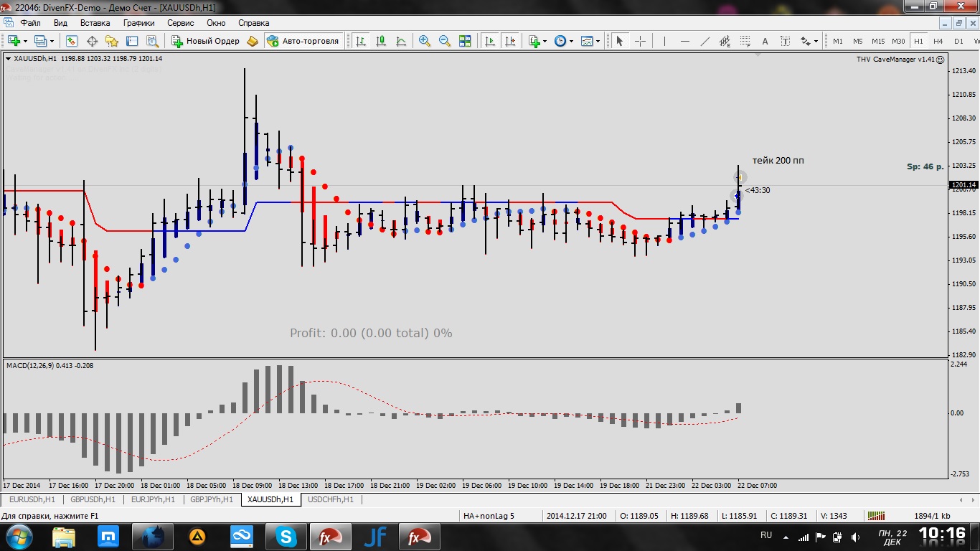Expand New Chart dropdown arrow
Screen dimensions: 980x551
[25, 42]
